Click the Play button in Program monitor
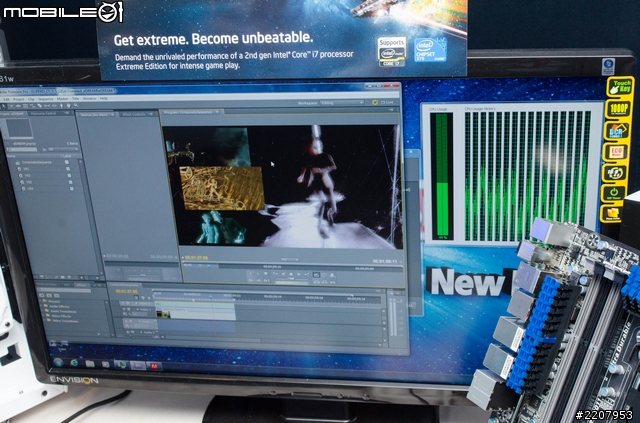The image size is (640, 423). pyautogui.click(x=291, y=274)
